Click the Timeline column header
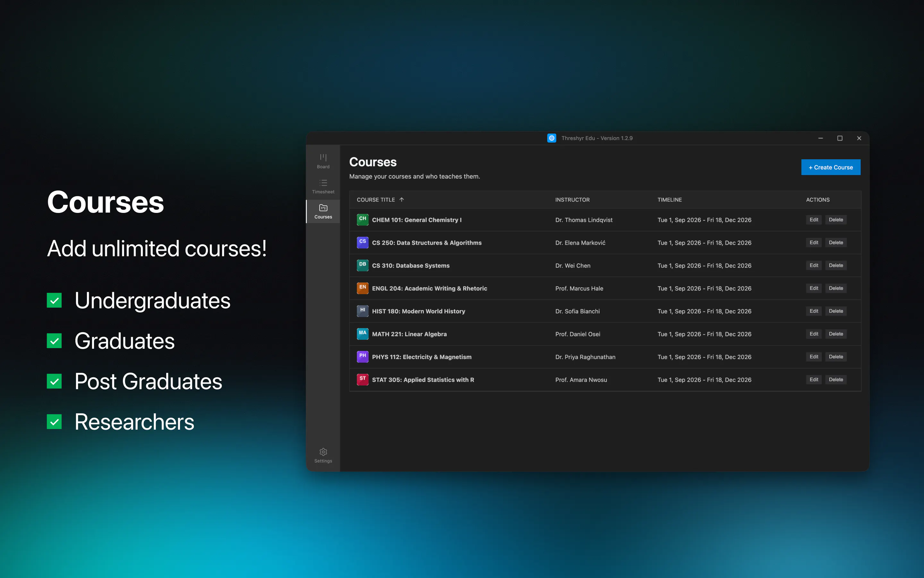The height and width of the screenshot is (578, 924). [669, 199]
